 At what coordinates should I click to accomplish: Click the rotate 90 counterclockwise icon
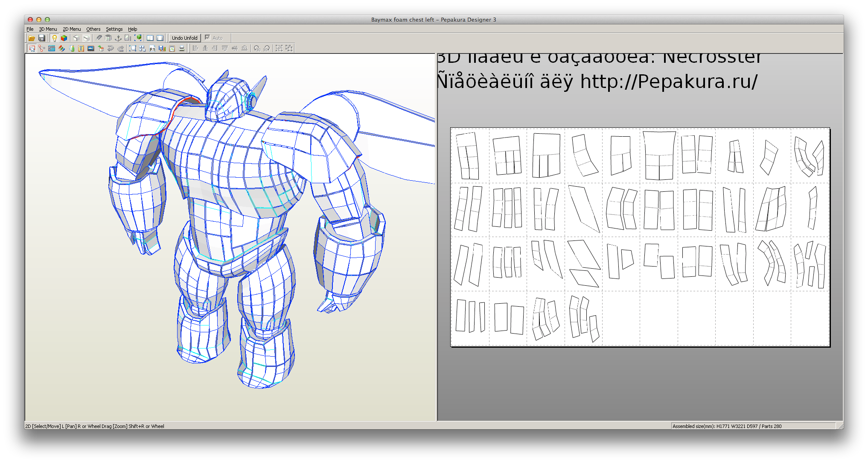[257, 48]
